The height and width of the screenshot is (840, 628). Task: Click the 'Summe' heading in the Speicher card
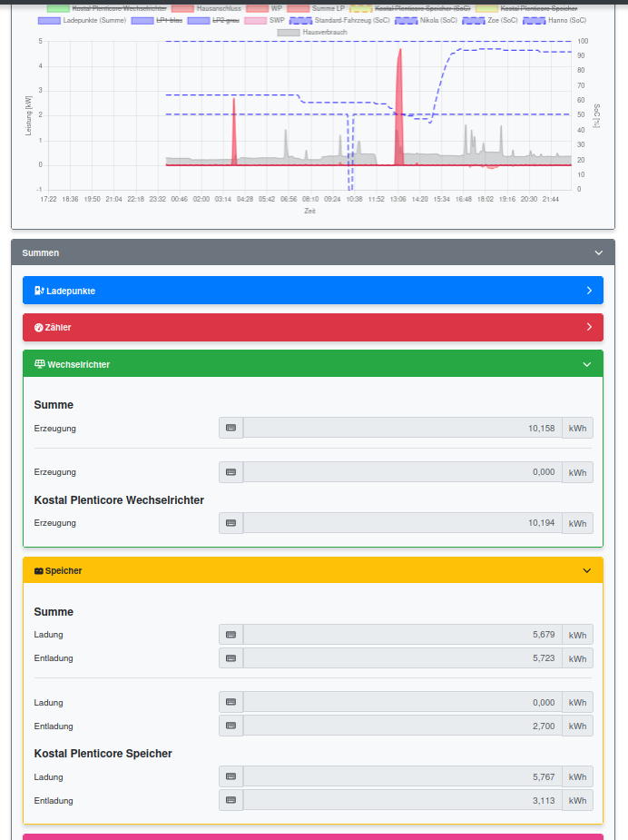point(54,612)
